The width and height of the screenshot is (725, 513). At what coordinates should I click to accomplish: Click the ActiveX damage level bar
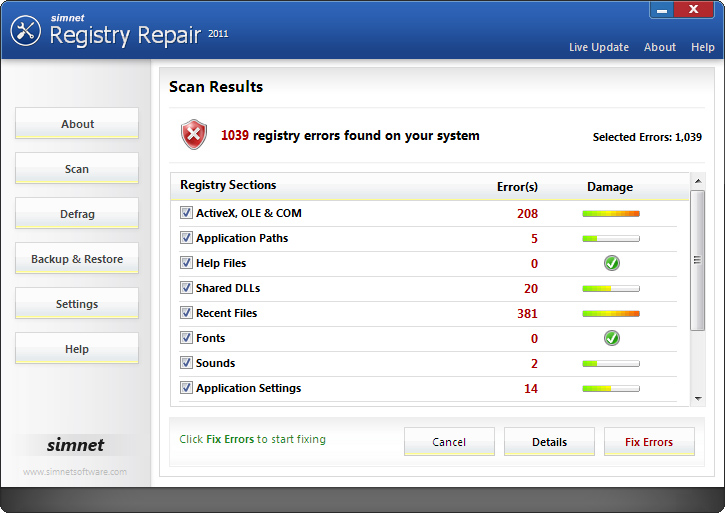click(x=611, y=213)
